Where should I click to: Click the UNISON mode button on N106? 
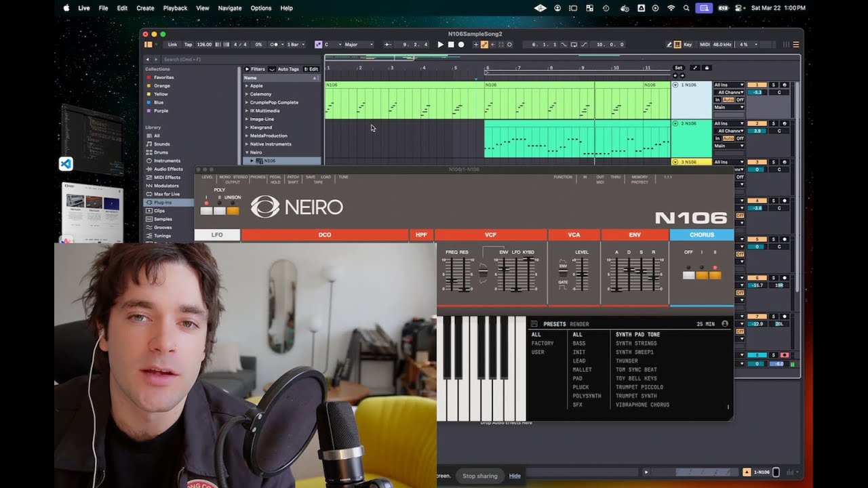click(x=233, y=211)
